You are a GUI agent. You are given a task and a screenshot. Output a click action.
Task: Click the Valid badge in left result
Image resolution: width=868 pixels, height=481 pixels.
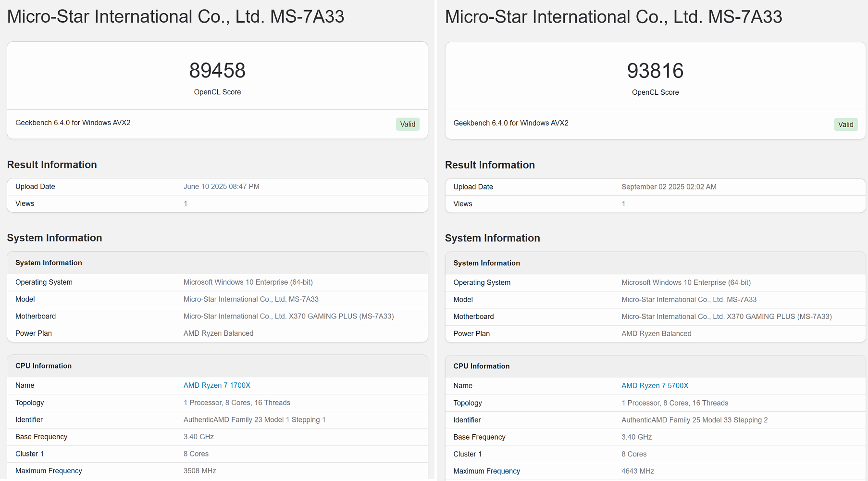point(408,124)
